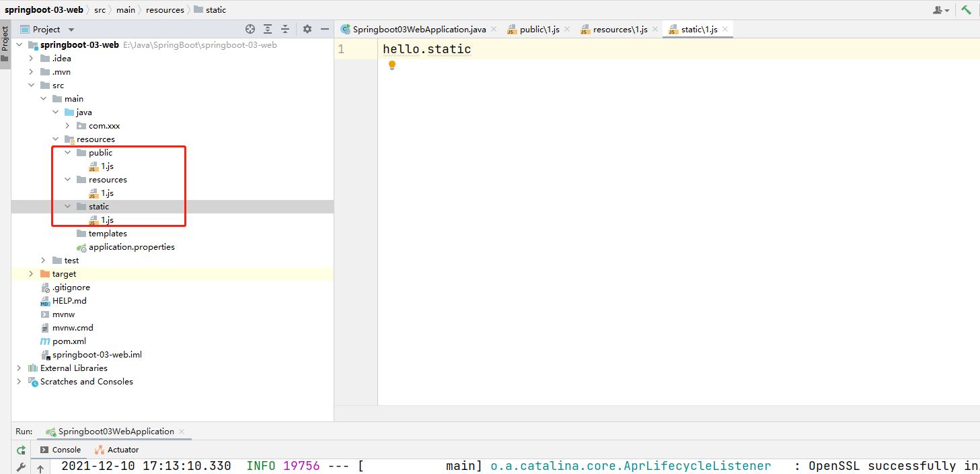Open the Project panel settings gear
Image resolution: width=980 pixels, height=474 pixels.
307,29
